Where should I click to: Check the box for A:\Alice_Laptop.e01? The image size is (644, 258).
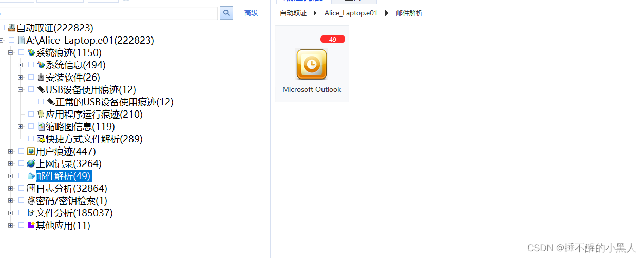(11, 40)
